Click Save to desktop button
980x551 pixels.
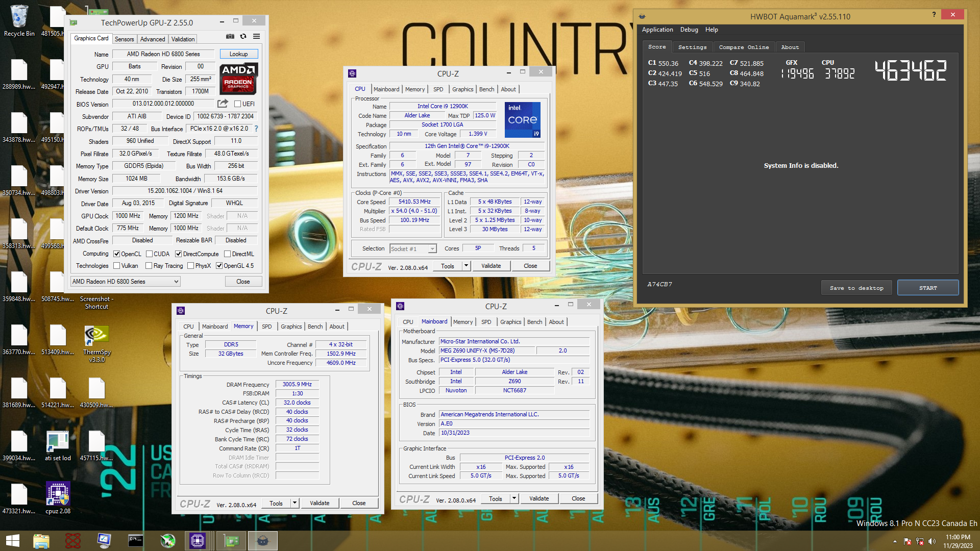click(x=856, y=288)
